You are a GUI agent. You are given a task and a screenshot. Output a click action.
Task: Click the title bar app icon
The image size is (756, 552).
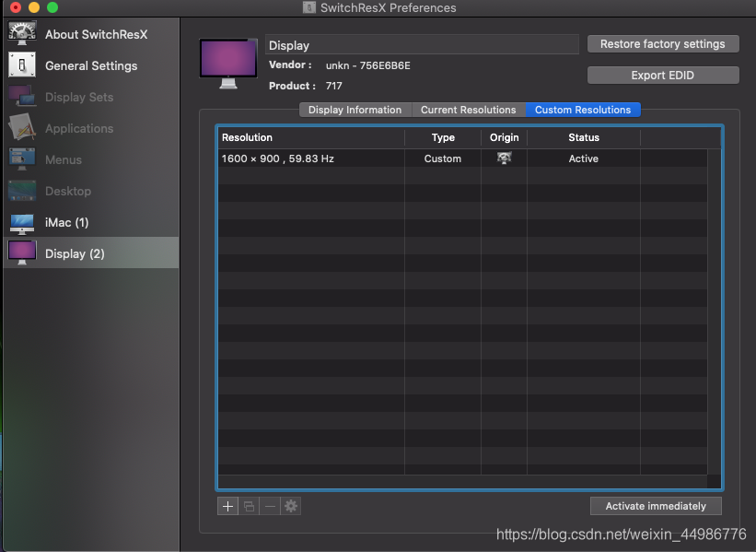coord(309,7)
